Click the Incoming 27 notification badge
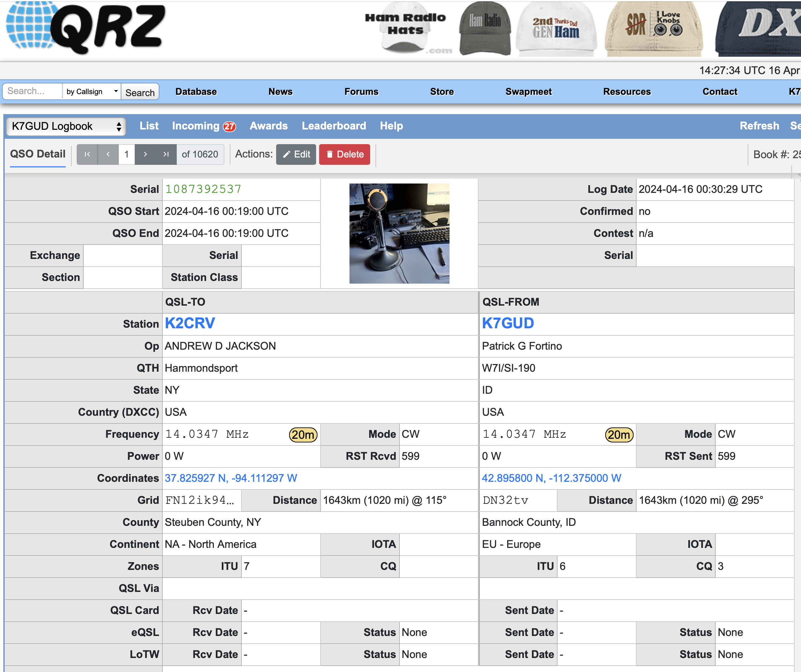Image resolution: width=801 pixels, height=672 pixels. click(x=229, y=126)
